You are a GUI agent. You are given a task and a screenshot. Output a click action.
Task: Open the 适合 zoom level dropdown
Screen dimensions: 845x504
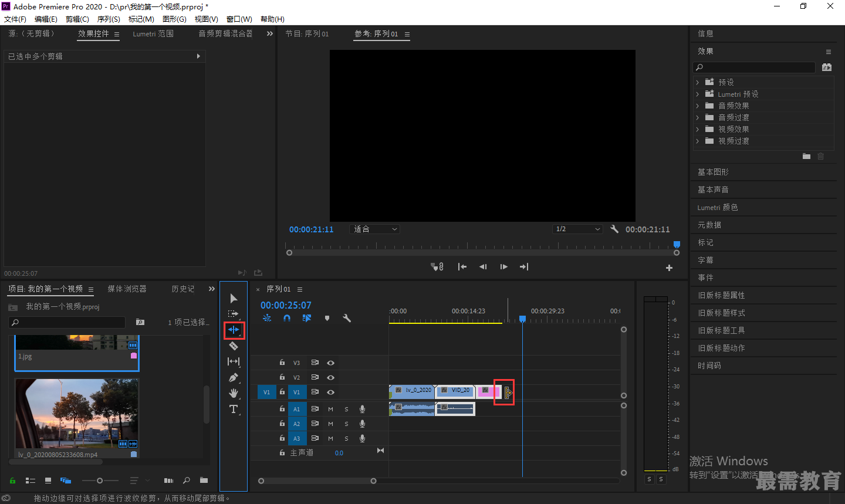pos(375,229)
